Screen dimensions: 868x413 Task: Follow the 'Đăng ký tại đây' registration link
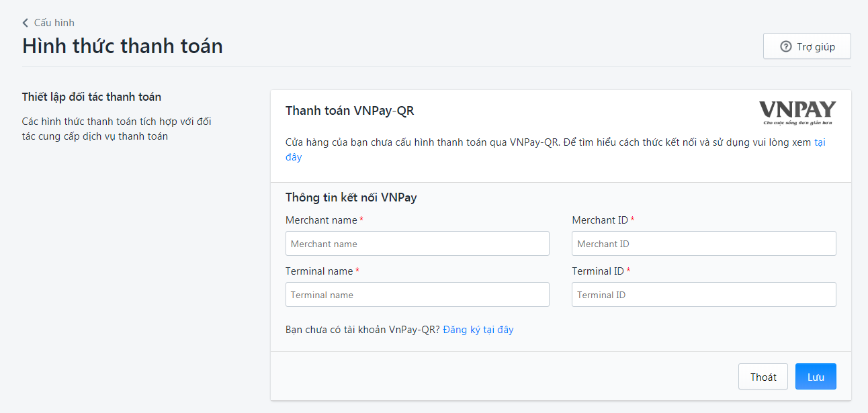click(x=478, y=330)
